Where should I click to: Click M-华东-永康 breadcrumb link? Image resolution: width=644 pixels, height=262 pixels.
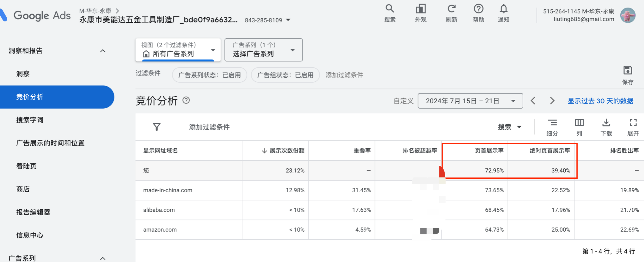pyautogui.click(x=95, y=11)
